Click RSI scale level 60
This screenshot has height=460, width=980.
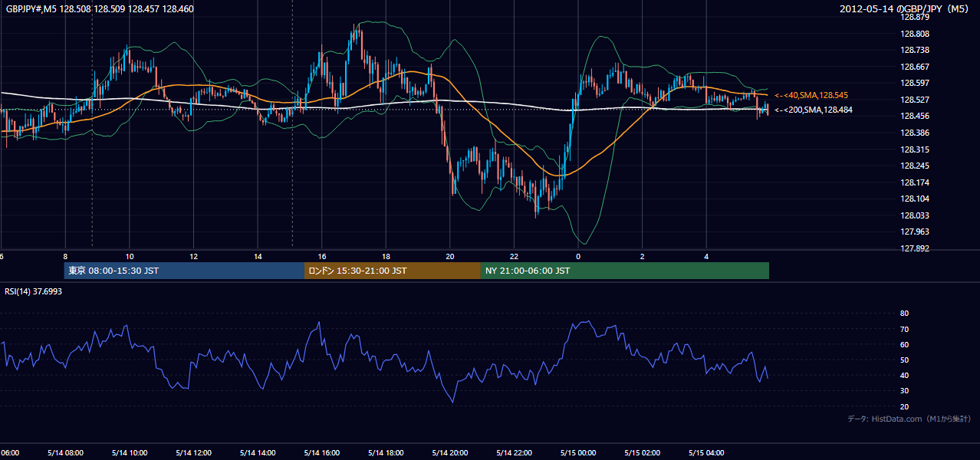[x=904, y=344]
